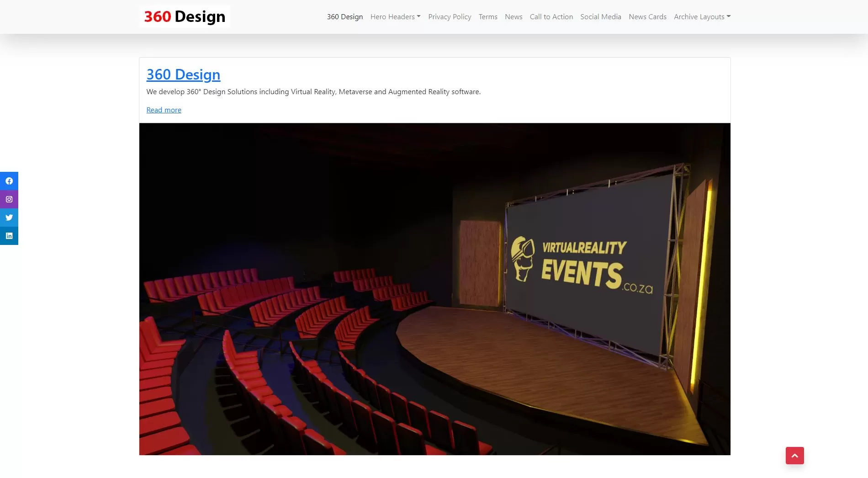The height and width of the screenshot is (478, 868).
Task: Click the 360° Design Solutions description text
Action: [x=313, y=92]
